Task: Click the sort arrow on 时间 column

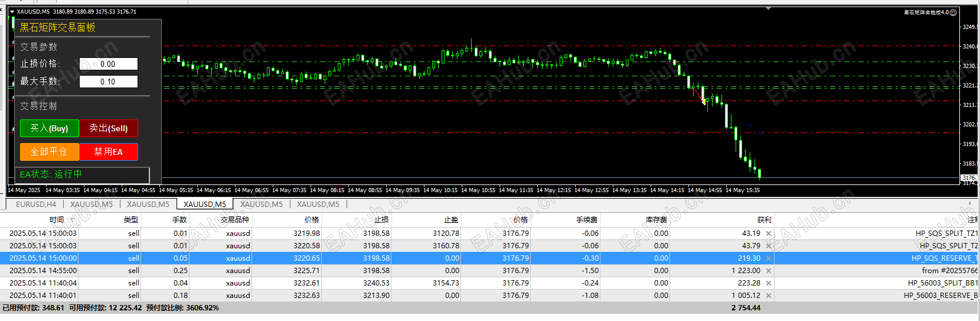Action: click(x=72, y=220)
